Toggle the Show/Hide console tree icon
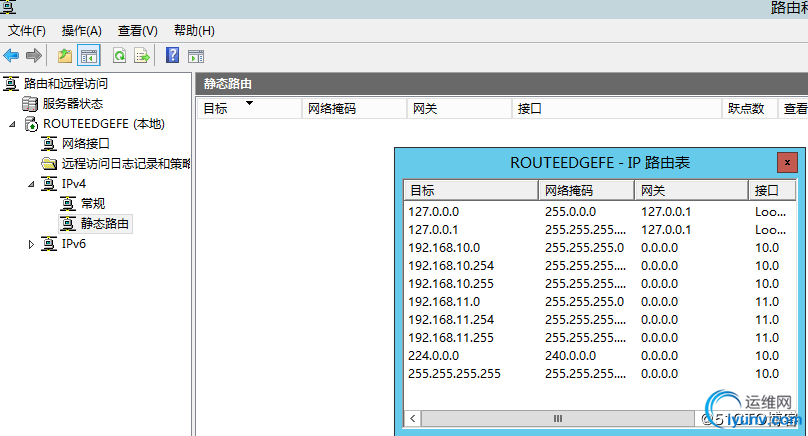808x436 pixels. [89, 56]
